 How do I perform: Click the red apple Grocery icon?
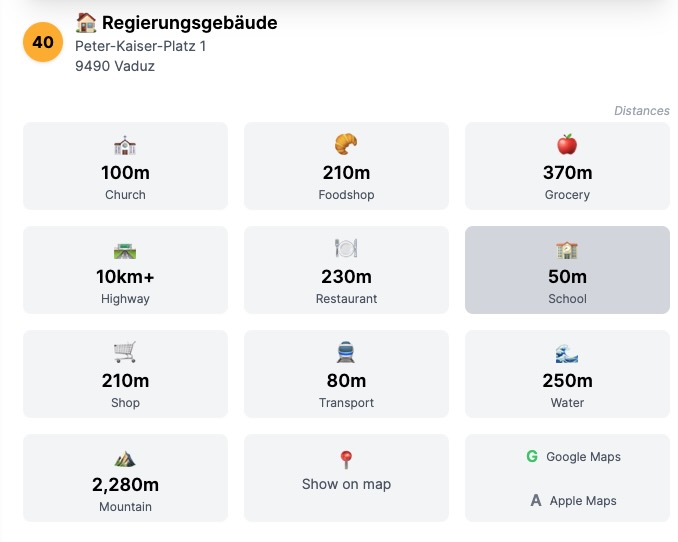[x=567, y=144]
